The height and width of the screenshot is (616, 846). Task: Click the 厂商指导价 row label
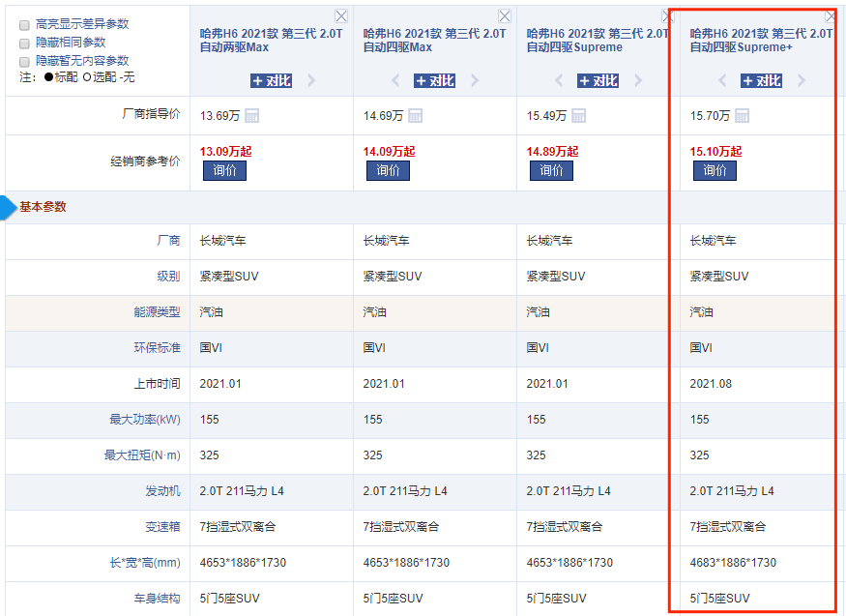151,114
